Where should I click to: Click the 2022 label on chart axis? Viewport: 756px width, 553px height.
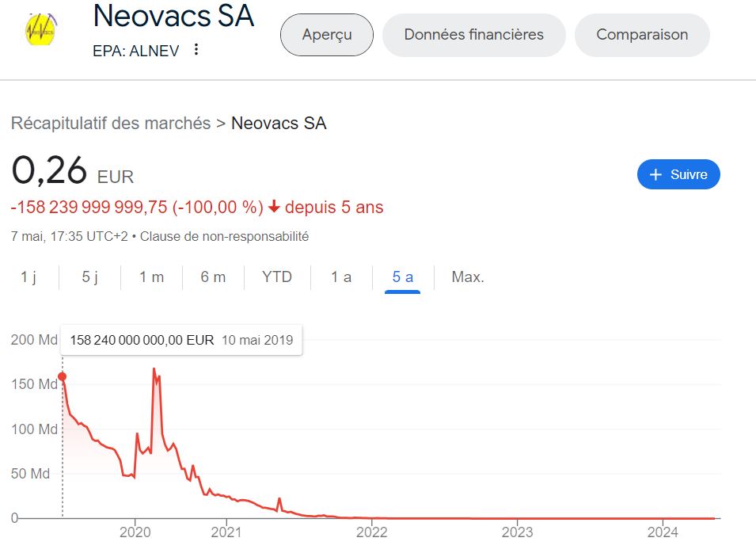(x=371, y=531)
